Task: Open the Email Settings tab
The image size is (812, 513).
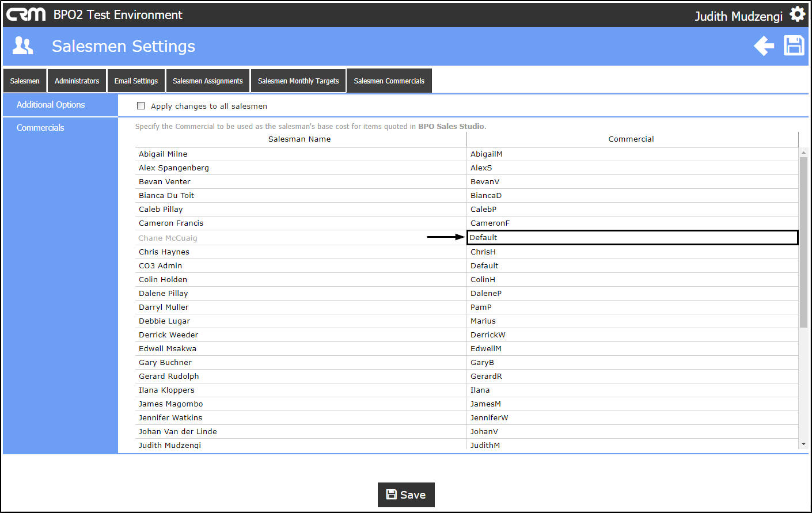Action: tap(136, 81)
